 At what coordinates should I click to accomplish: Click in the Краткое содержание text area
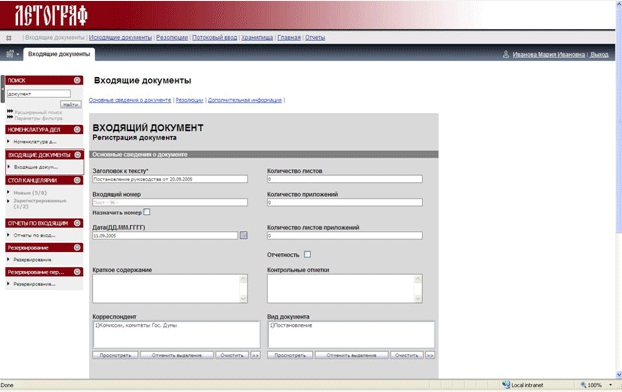click(170, 288)
